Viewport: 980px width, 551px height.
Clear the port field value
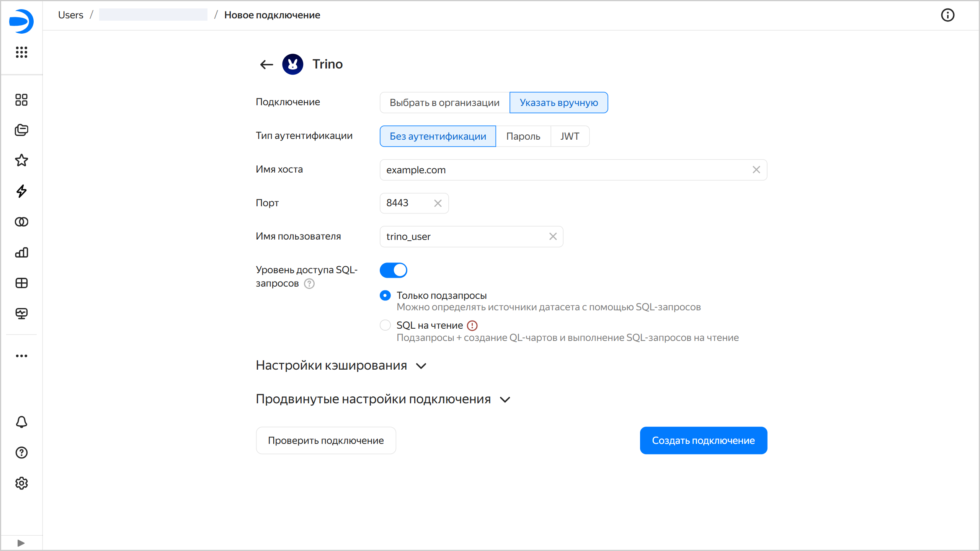438,203
